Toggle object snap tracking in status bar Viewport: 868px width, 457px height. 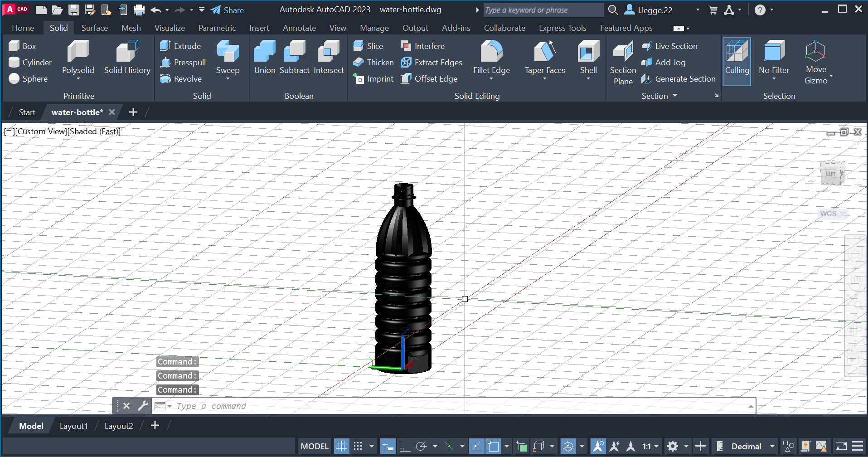pos(476,446)
